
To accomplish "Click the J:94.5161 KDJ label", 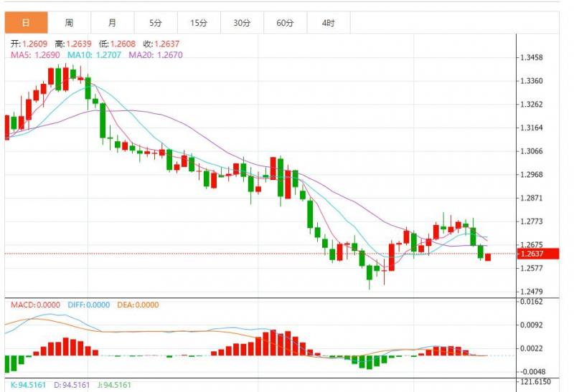I will [114, 385].
